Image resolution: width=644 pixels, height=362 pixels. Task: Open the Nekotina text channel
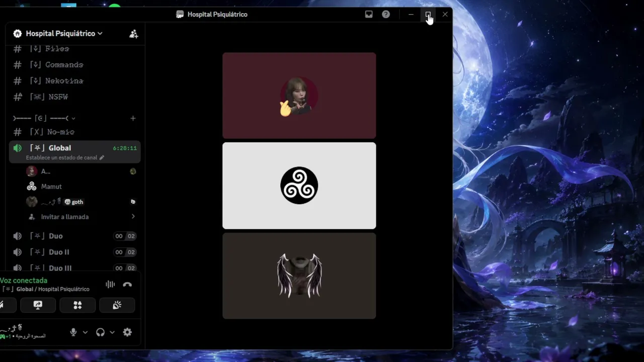pos(74,81)
